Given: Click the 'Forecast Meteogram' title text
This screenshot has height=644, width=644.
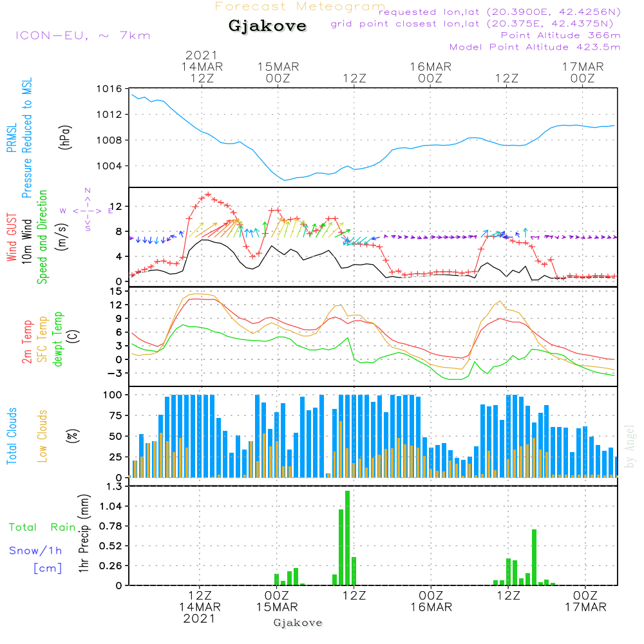Looking at the screenshot, I should (300, 6).
